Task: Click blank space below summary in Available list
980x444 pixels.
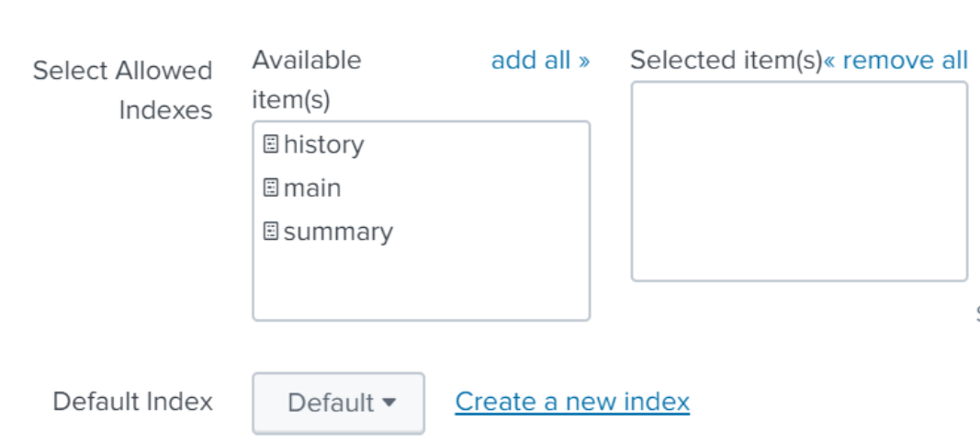Action: (421, 284)
